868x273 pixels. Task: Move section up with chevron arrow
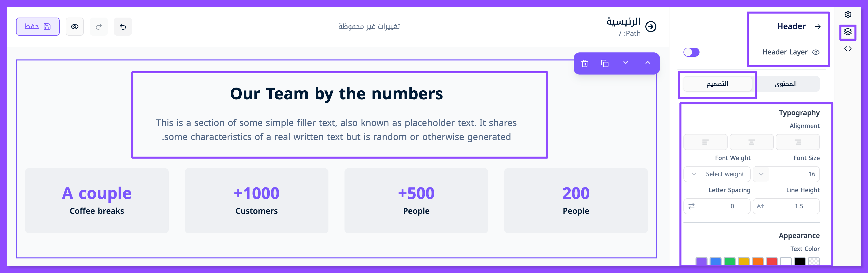tap(648, 63)
